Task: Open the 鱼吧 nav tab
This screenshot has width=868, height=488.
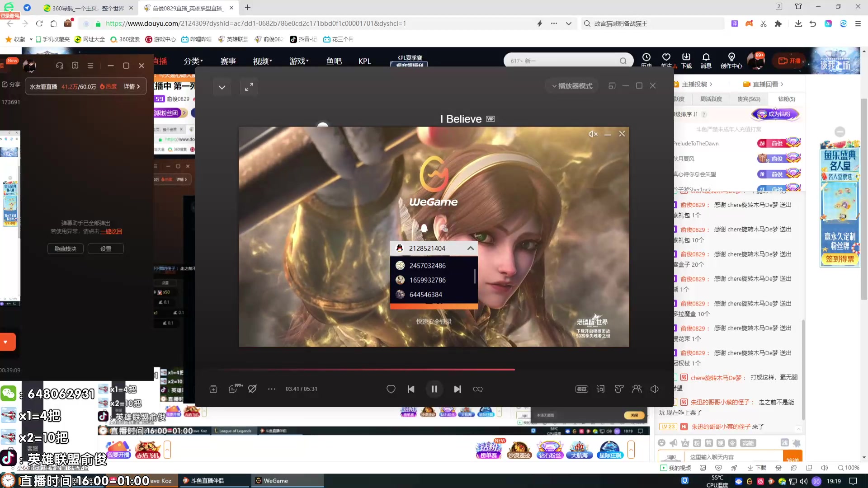Action: click(334, 61)
